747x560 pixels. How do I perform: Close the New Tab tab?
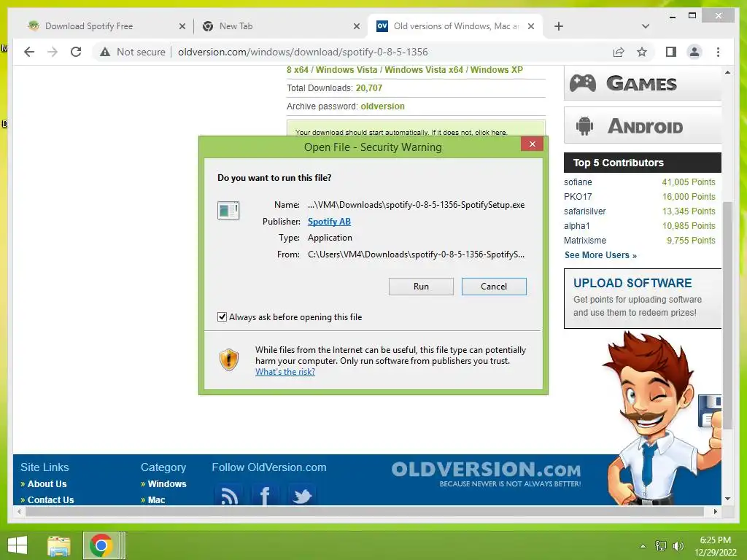pos(356,26)
